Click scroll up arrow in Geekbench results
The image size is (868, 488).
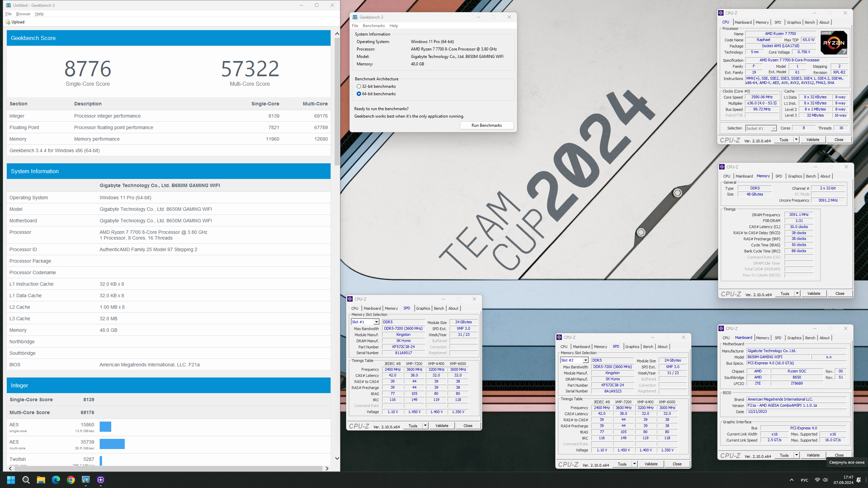[337, 34]
